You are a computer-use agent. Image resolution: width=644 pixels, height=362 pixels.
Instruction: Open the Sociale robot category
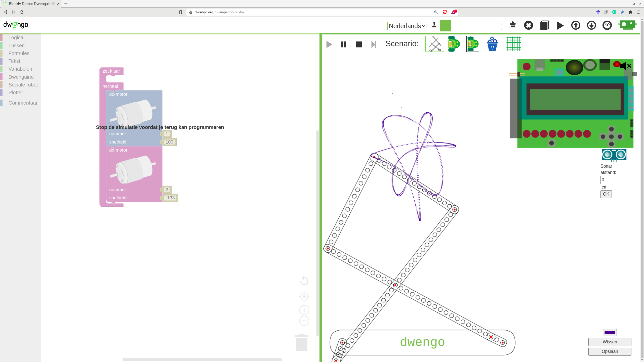click(x=23, y=85)
